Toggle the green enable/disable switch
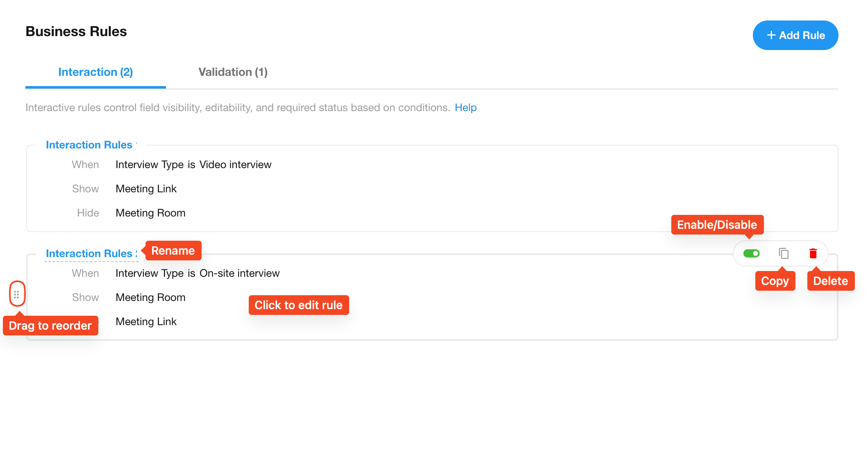The width and height of the screenshot is (868, 474). [x=751, y=253]
